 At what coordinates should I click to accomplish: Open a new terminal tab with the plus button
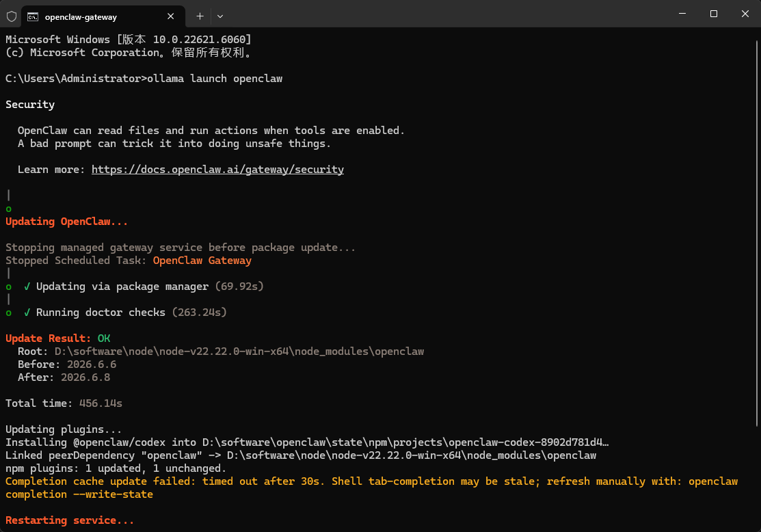click(x=200, y=16)
